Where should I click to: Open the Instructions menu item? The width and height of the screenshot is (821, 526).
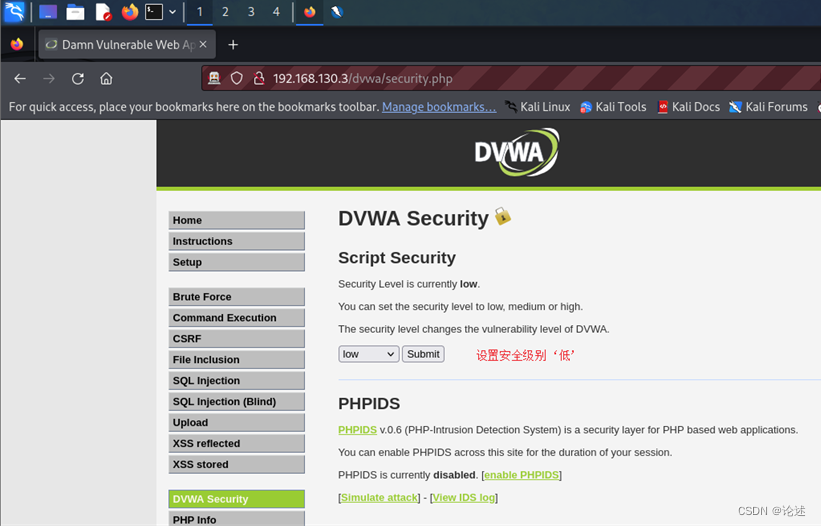point(236,241)
